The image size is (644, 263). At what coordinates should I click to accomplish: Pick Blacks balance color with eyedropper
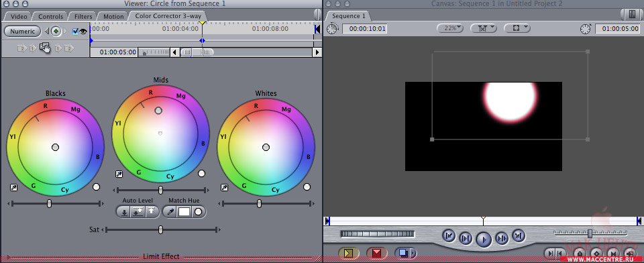(13, 187)
